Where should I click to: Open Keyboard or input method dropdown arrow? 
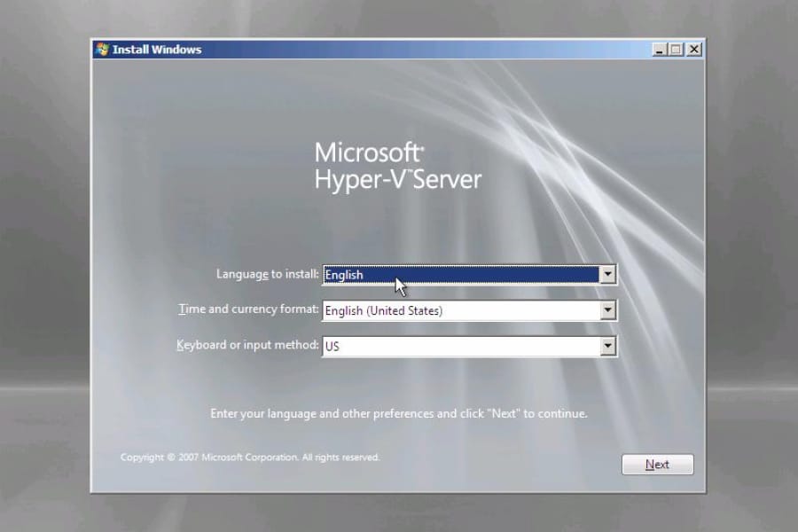point(607,346)
